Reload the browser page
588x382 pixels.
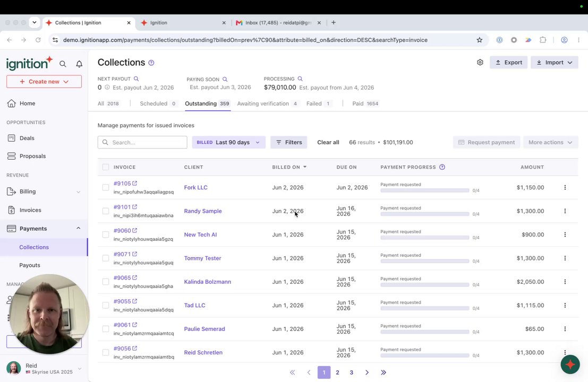[38, 40]
